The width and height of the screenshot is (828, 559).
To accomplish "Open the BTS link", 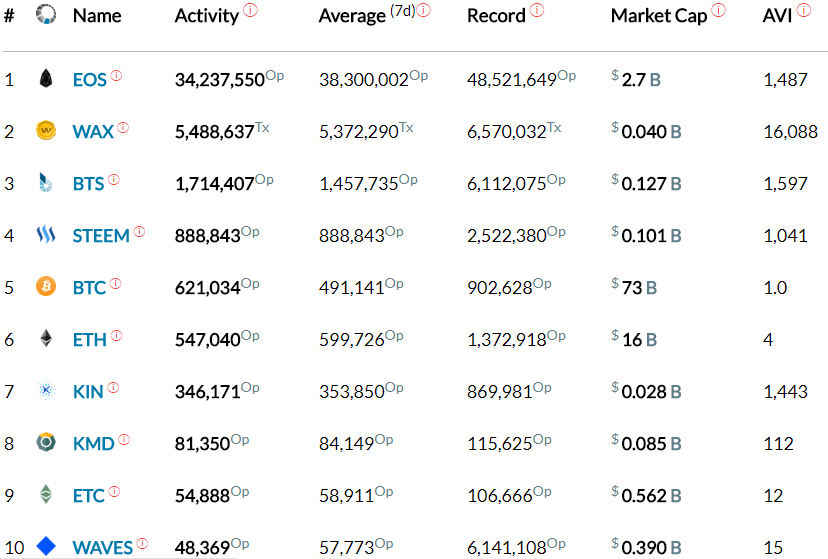I will (88, 184).
